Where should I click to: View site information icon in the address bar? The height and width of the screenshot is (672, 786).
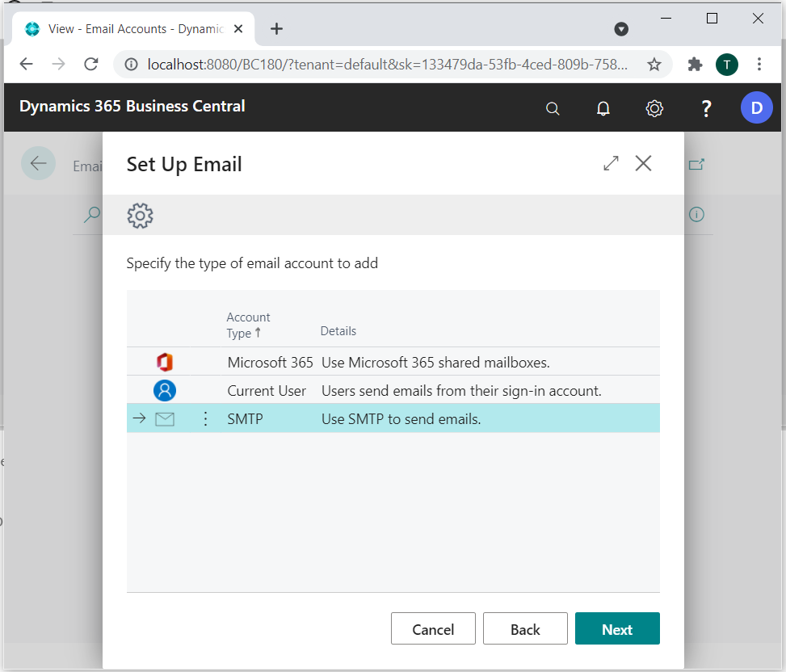[131, 64]
